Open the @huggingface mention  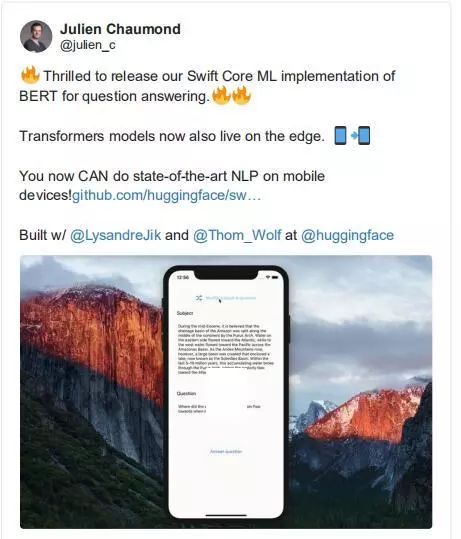pyautogui.click(x=347, y=235)
